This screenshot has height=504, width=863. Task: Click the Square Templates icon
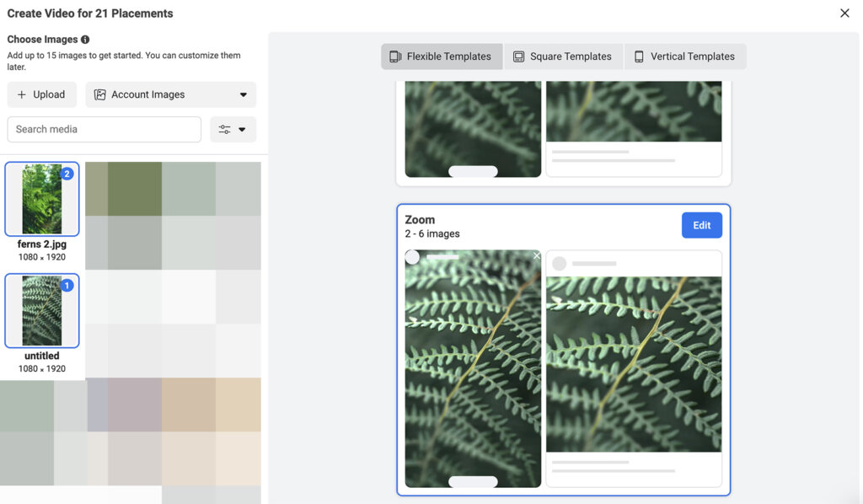(x=518, y=56)
